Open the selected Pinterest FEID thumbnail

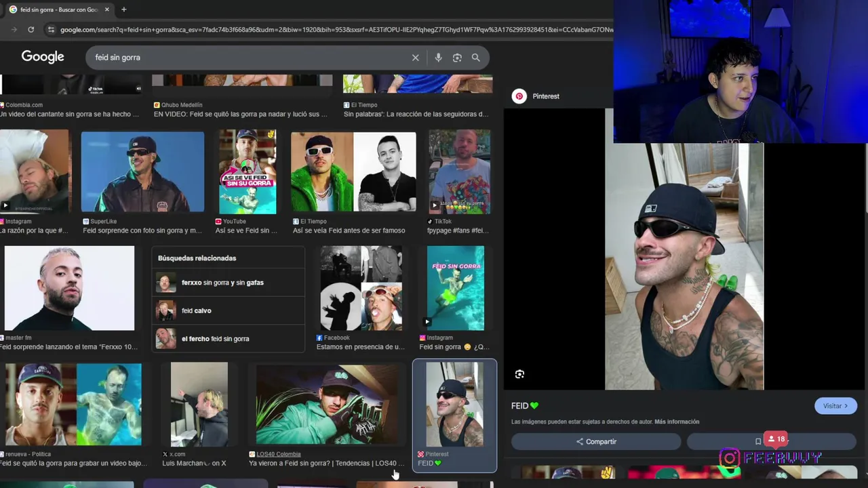454,405
